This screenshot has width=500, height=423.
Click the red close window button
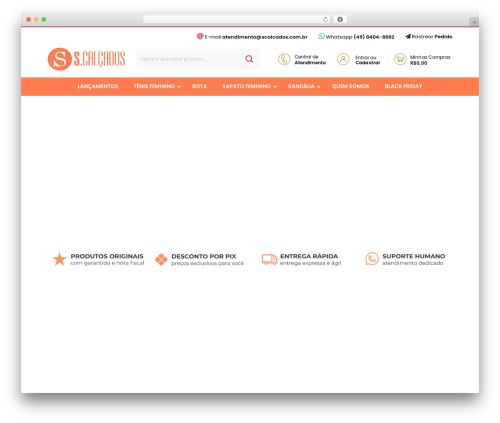coord(29,19)
